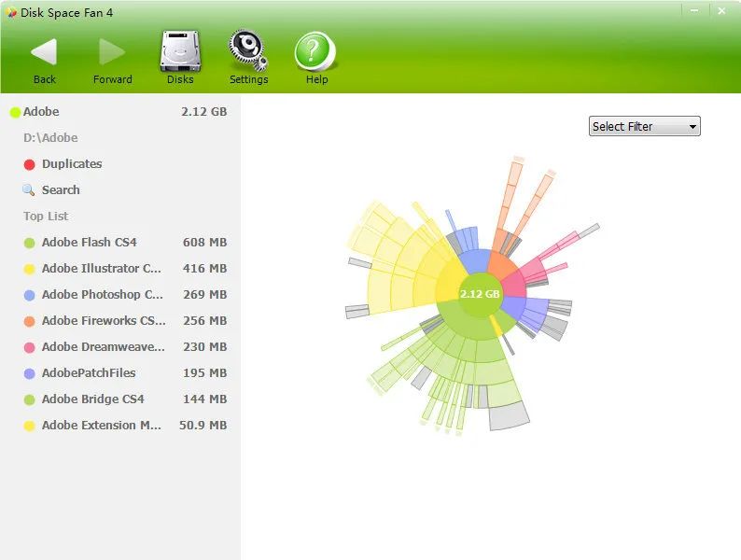The width and height of the screenshot is (741, 560).
Task: Choose Adobe Dreamweaver entry in list
Action: coord(103,347)
